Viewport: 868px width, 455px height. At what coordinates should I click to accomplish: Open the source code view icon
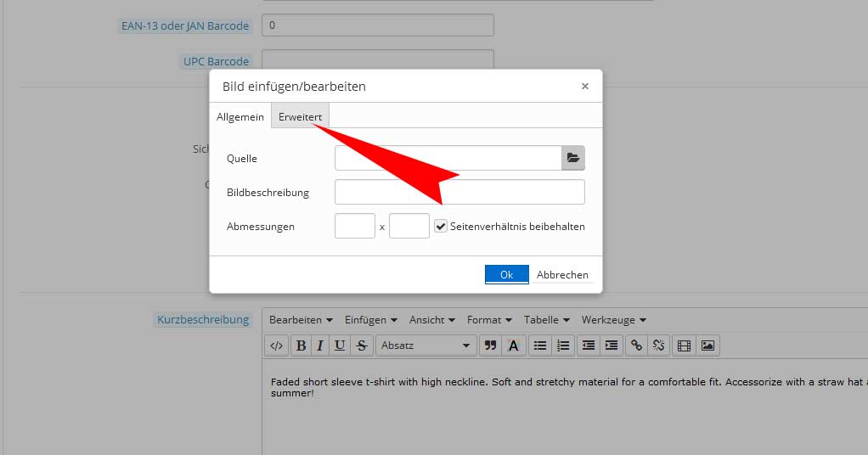coord(276,346)
